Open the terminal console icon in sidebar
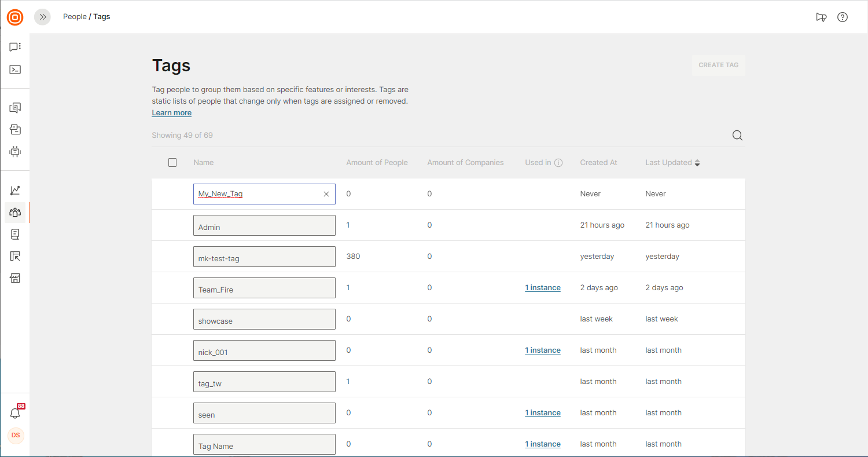868x457 pixels. 15,70
